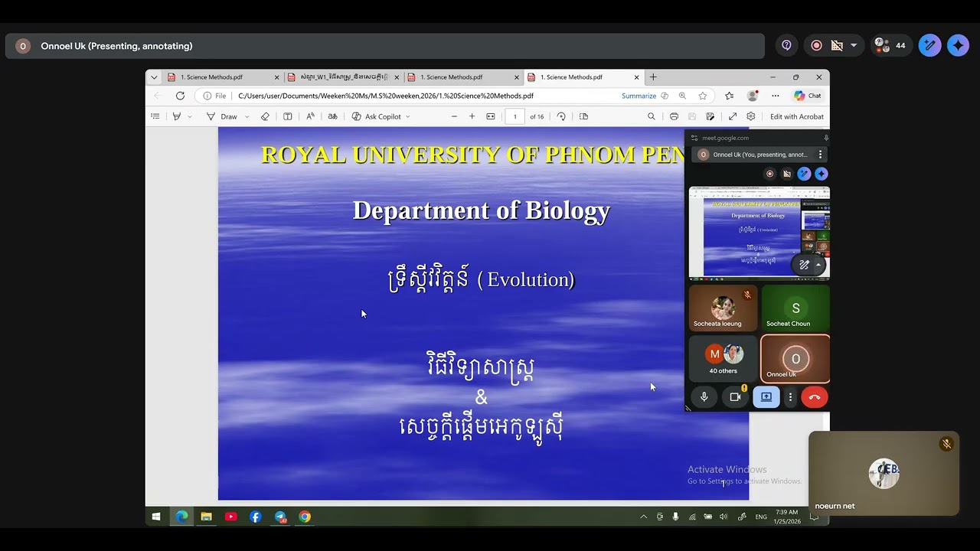This screenshot has width=980, height=551.
Task: Select Socheat Choun participant tile
Action: coord(795,308)
